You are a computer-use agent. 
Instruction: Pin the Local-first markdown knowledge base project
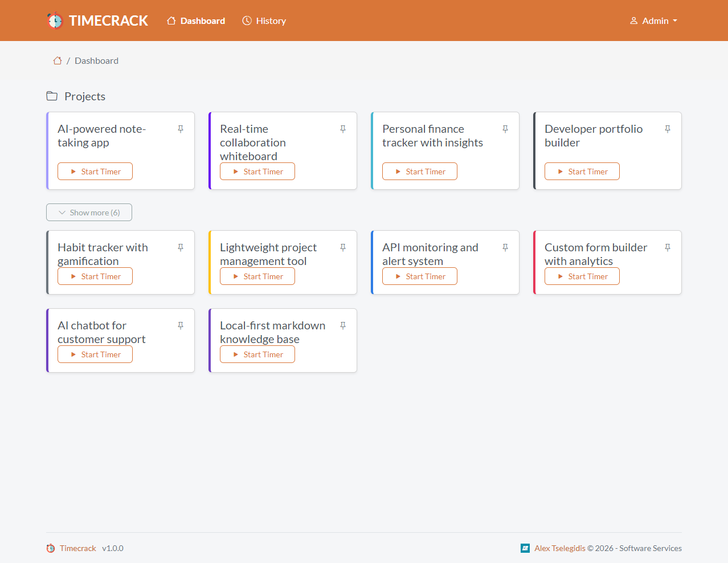click(343, 325)
